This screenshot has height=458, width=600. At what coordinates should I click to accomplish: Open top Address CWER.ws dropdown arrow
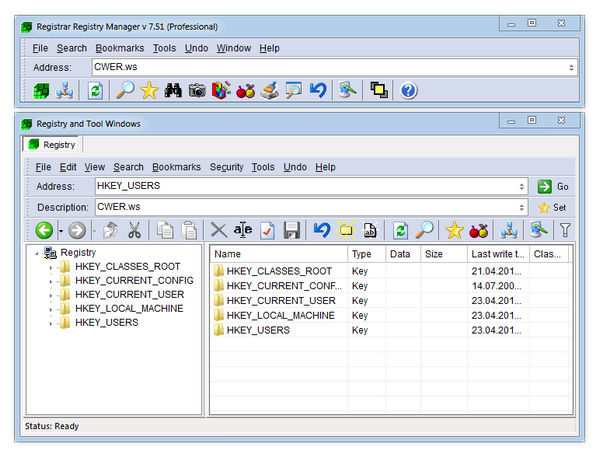(x=571, y=68)
